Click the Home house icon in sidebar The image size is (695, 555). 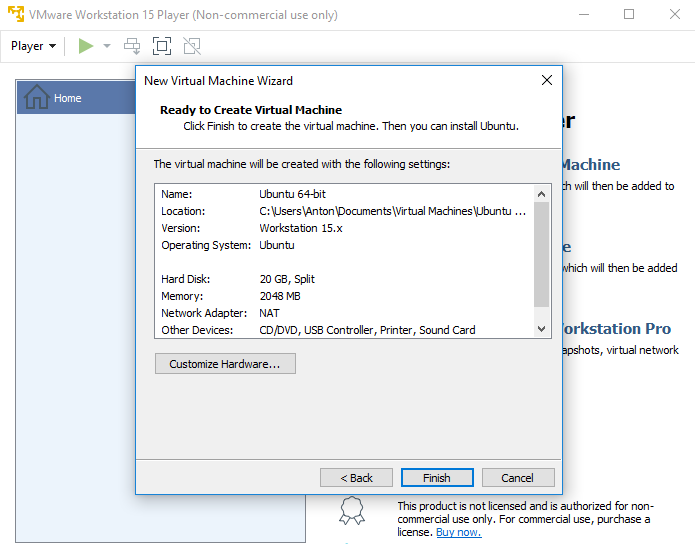tap(37, 97)
